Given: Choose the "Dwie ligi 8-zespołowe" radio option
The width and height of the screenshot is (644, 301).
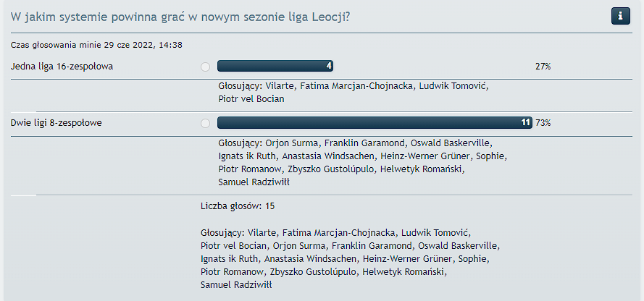Looking at the screenshot, I should pyautogui.click(x=205, y=123).
